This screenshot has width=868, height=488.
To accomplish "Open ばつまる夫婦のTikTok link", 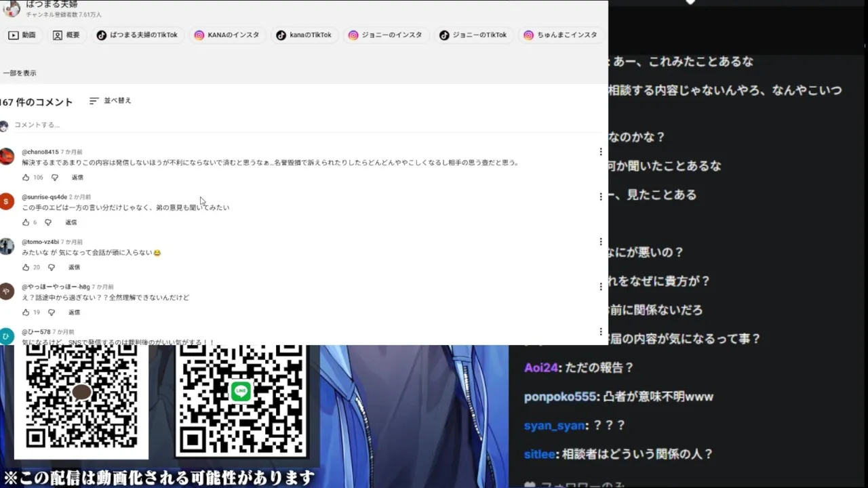I will (137, 35).
